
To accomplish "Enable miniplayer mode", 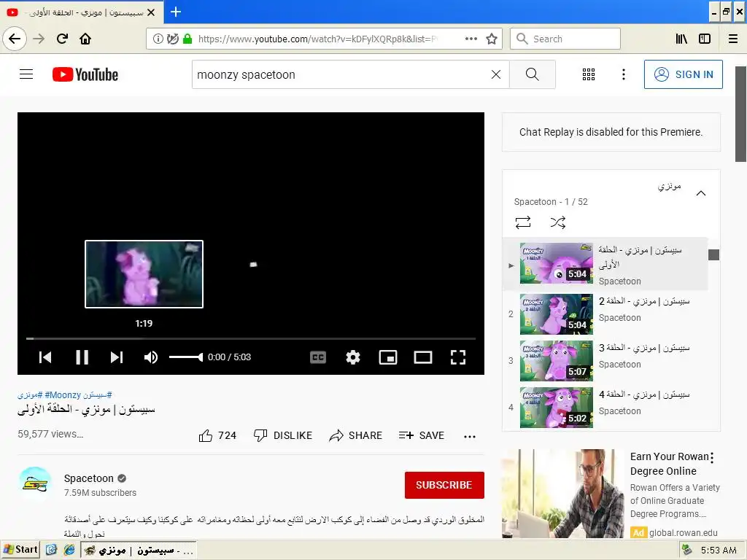I will (388, 357).
